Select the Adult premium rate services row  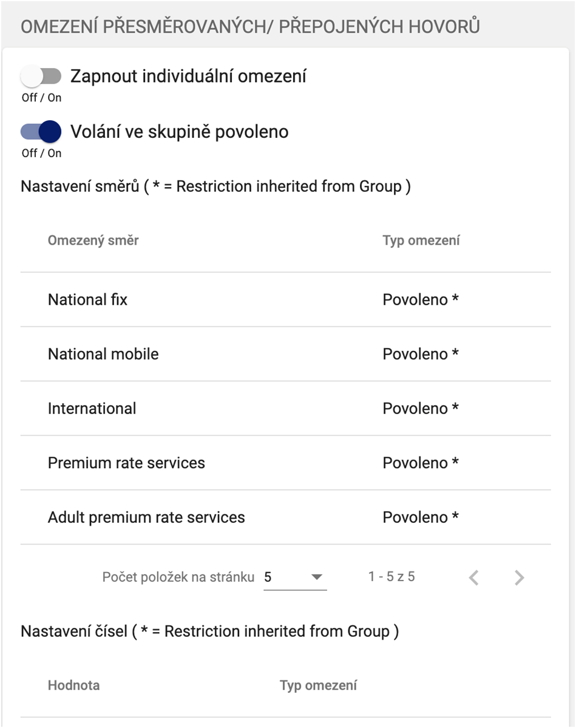point(146,517)
